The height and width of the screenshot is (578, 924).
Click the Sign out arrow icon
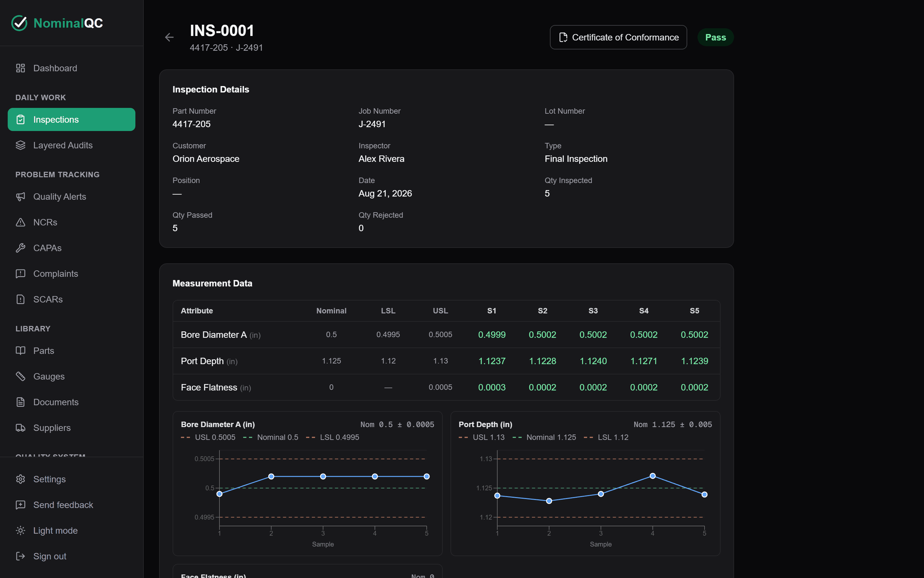tap(21, 556)
